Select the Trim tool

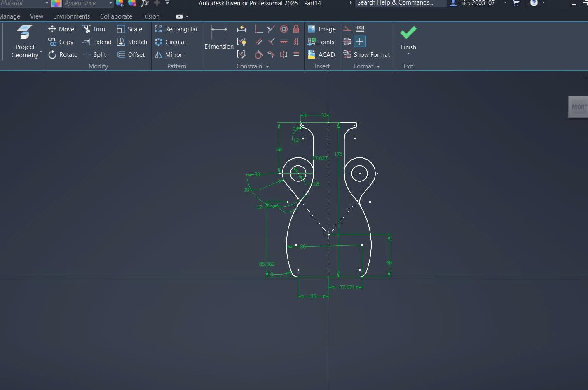point(94,29)
